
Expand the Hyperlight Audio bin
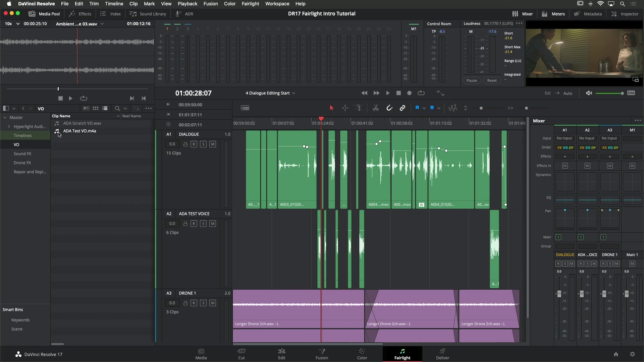[9, 127]
